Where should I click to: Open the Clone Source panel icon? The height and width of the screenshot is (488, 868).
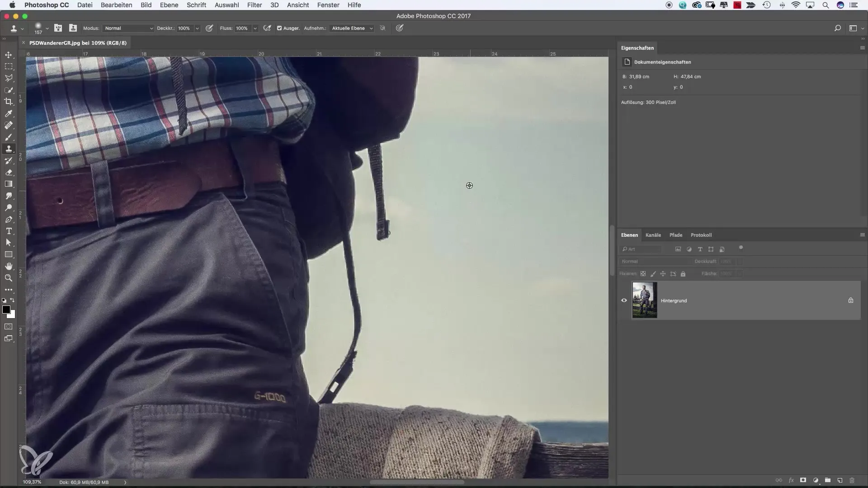click(73, 28)
